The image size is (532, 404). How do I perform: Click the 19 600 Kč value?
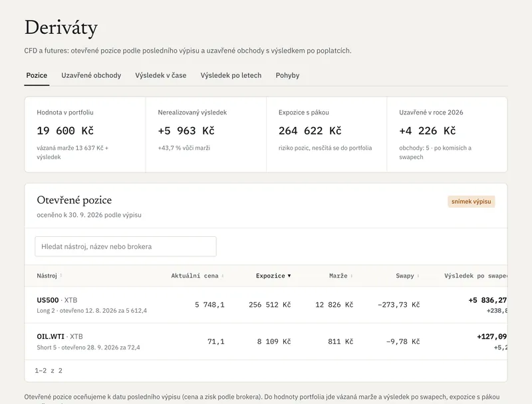coord(65,130)
